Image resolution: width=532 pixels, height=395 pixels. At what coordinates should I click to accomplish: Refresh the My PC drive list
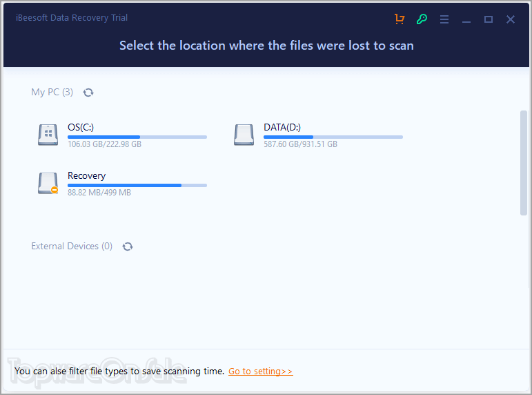pyautogui.click(x=88, y=93)
